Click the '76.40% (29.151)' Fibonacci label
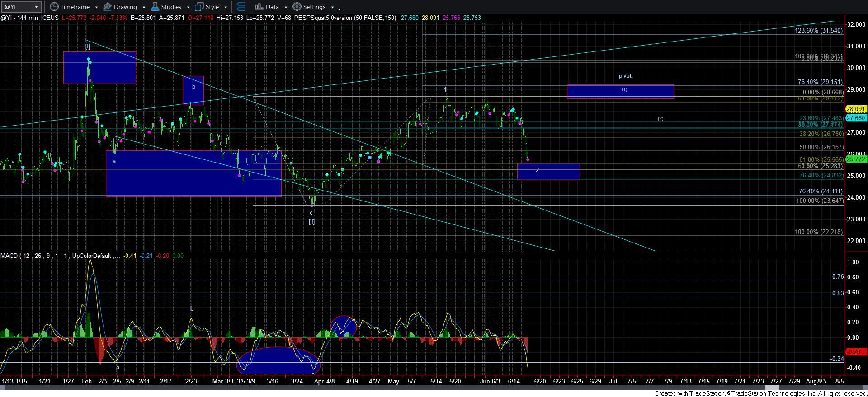This screenshot has width=868, height=397. [820, 82]
